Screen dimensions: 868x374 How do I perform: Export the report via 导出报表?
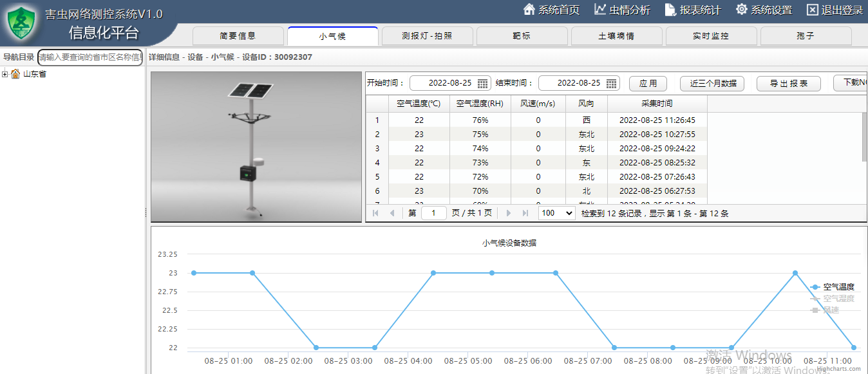(788, 83)
